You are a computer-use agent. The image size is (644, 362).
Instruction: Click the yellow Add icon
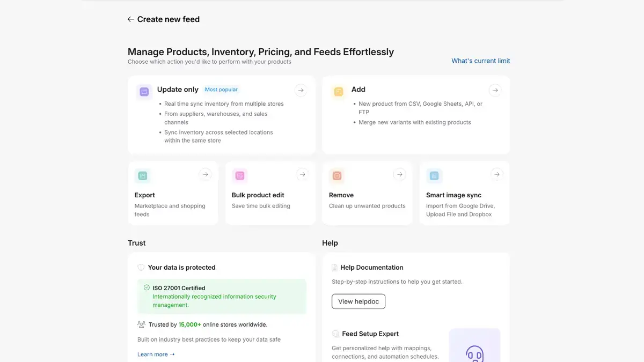coord(339,92)
